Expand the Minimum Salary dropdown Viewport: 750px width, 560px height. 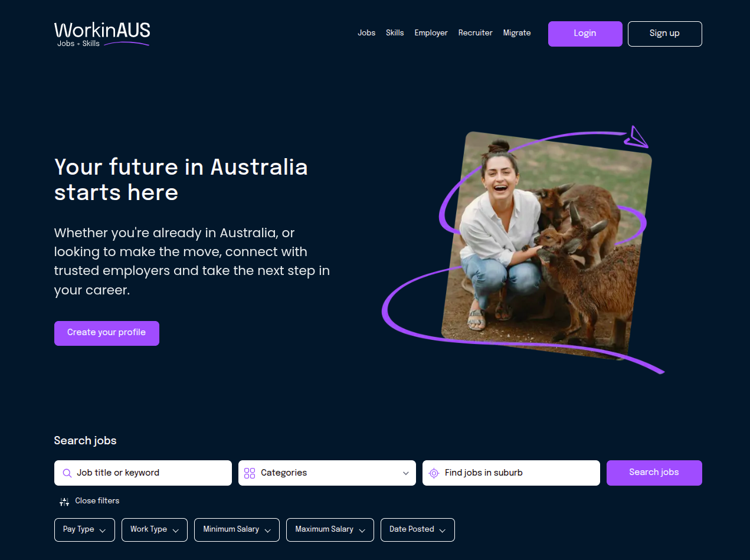click(237, 529)
